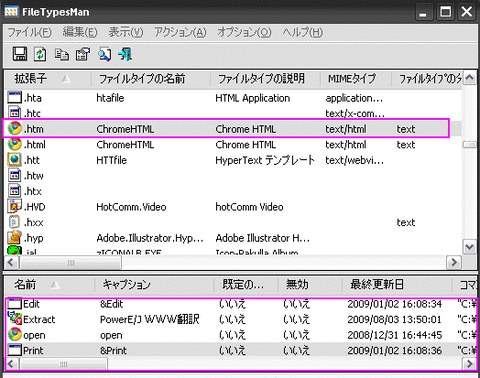Open the ヘルプ(H) menu

(303, 32)
